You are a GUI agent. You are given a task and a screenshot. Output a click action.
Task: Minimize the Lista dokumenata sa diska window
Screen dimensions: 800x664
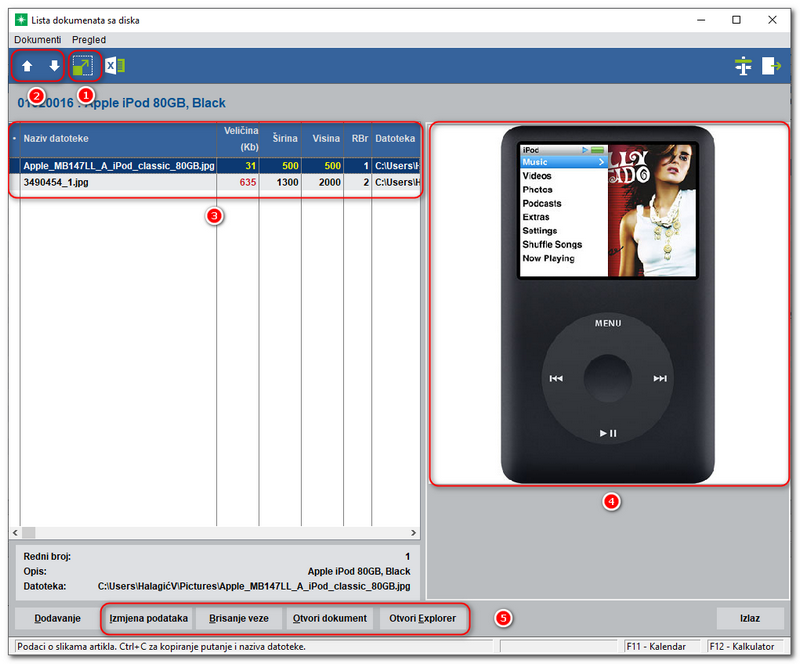point(702,20)
